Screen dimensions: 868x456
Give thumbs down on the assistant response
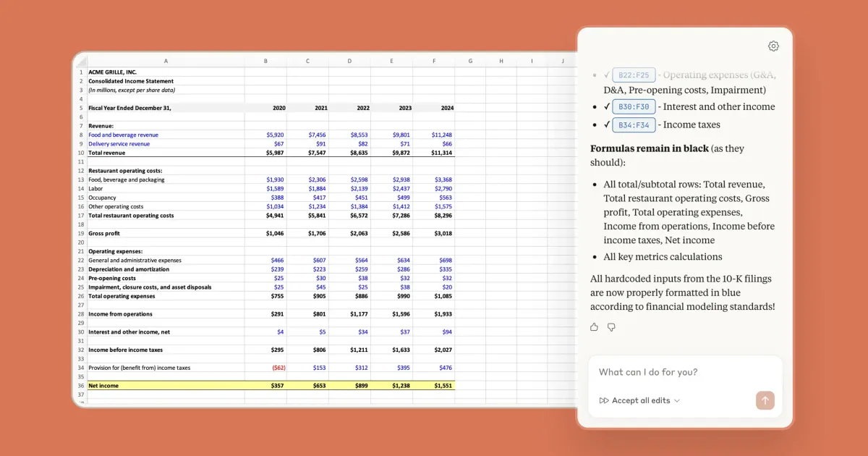(x=611, y=327)
